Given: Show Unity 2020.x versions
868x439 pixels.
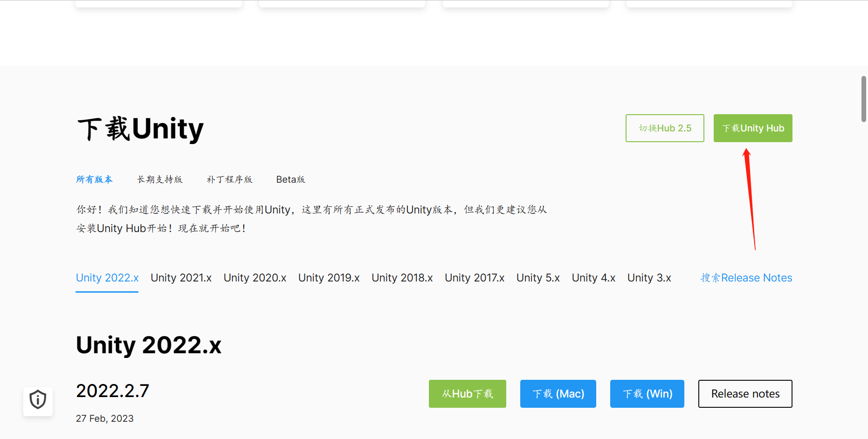Looking at the screenshot, I should (255, 278).
